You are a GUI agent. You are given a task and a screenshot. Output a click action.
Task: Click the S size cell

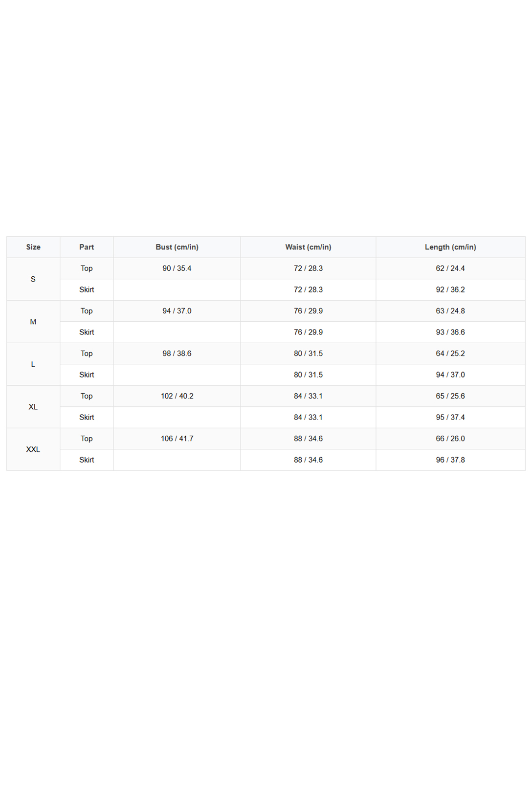click(33, 279)
